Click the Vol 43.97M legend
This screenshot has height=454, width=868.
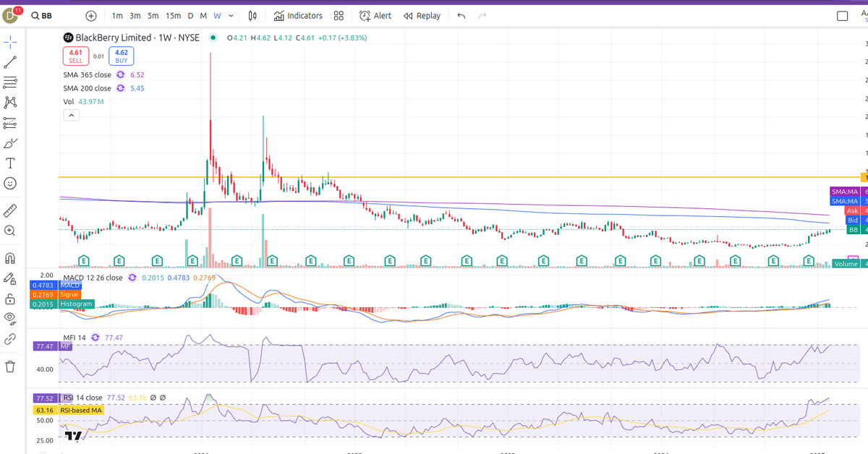point(83,102)
